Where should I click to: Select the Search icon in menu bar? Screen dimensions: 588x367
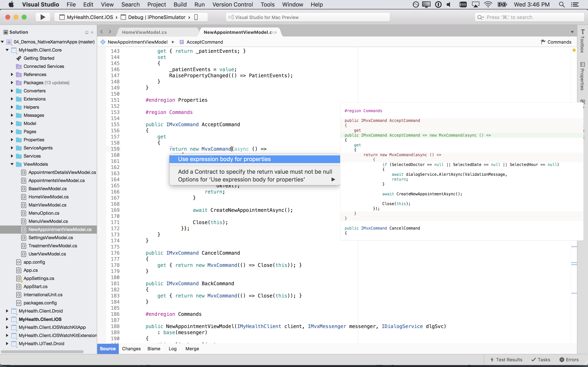coord(561,5)
